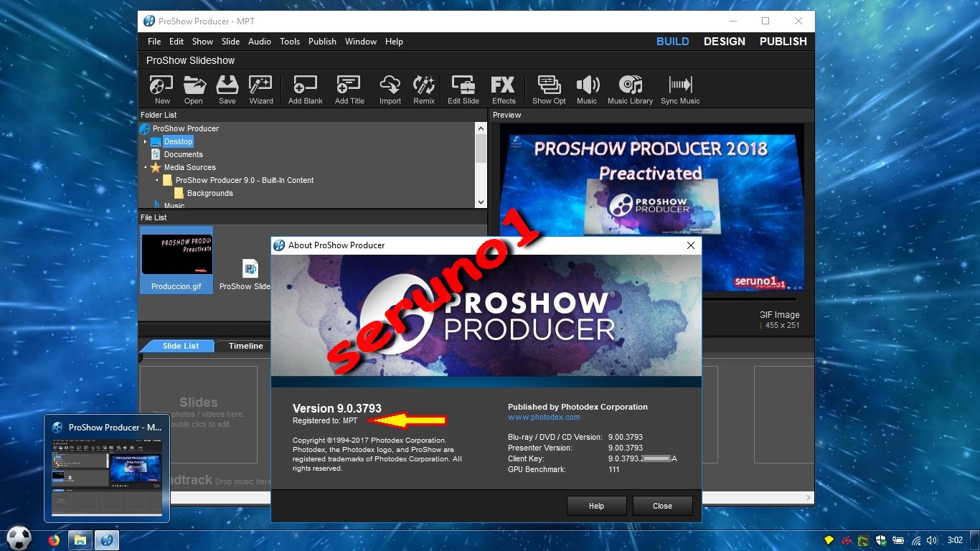This screenshot has height=551, width=980.
Task: Click the ProShow Producer taskbar preview thumbnail
Action: click(107, 468)
